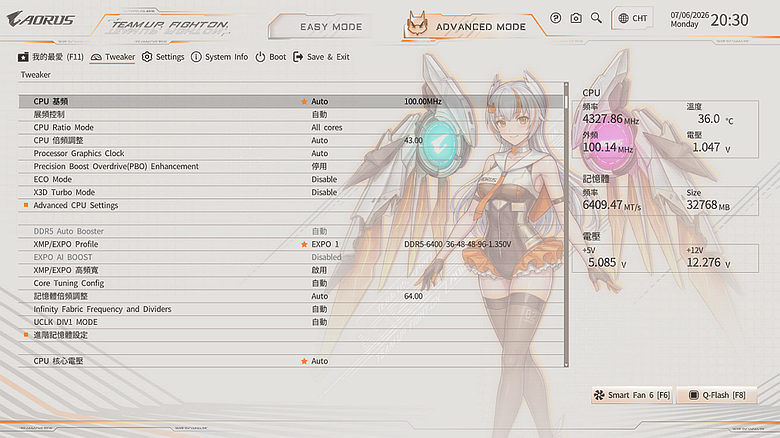780x438 pixels.
Task: Change Precision Boost Overdrive Enhancement setting
Action: point(319,166)
